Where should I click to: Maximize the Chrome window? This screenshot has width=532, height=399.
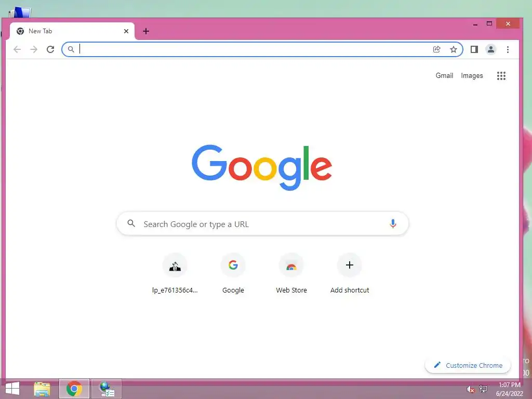tap(489, 24)
